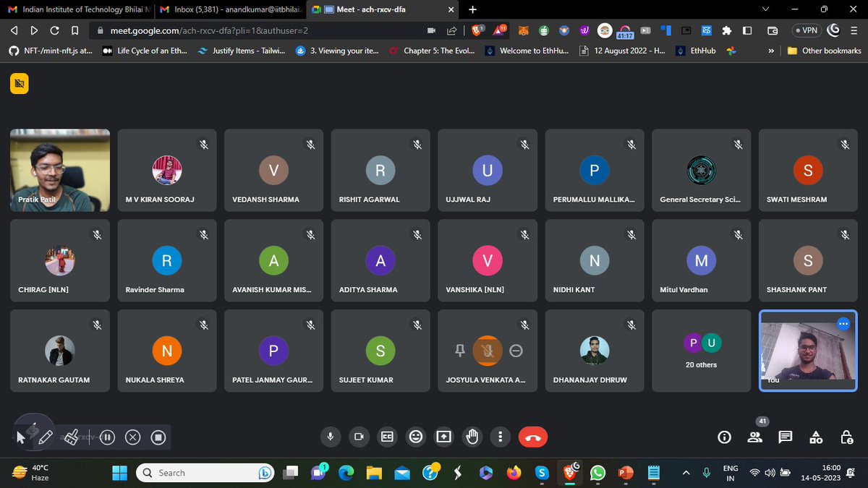This screenshot has height=488, width=868.
Task: Open the emoji reactions panel
Action: click(415, 437)
